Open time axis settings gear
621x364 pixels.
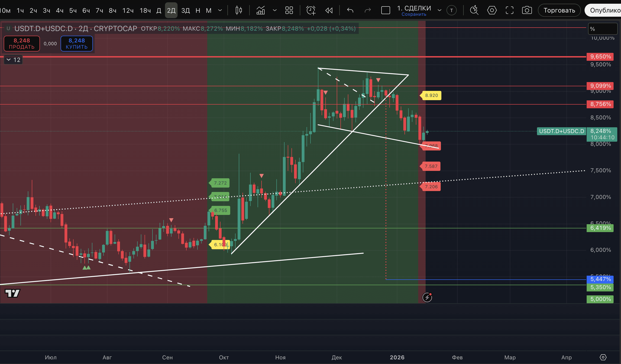coord(603,357)
